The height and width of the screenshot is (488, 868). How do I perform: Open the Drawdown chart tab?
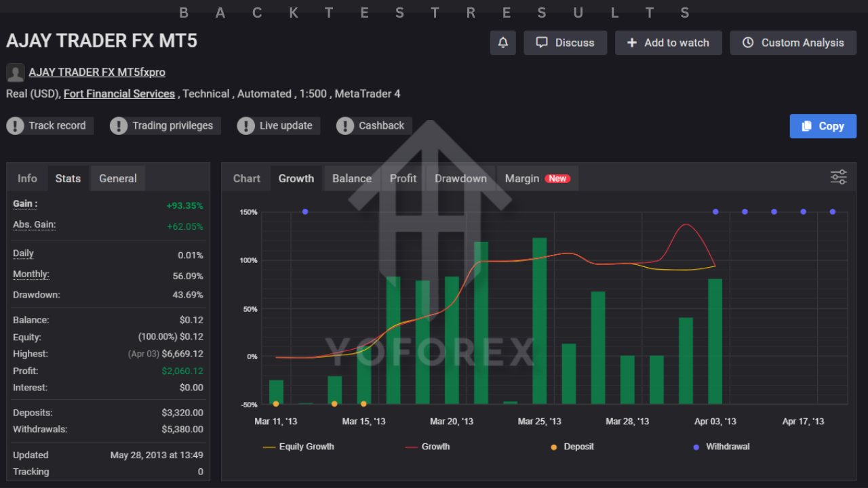(460, 179)
